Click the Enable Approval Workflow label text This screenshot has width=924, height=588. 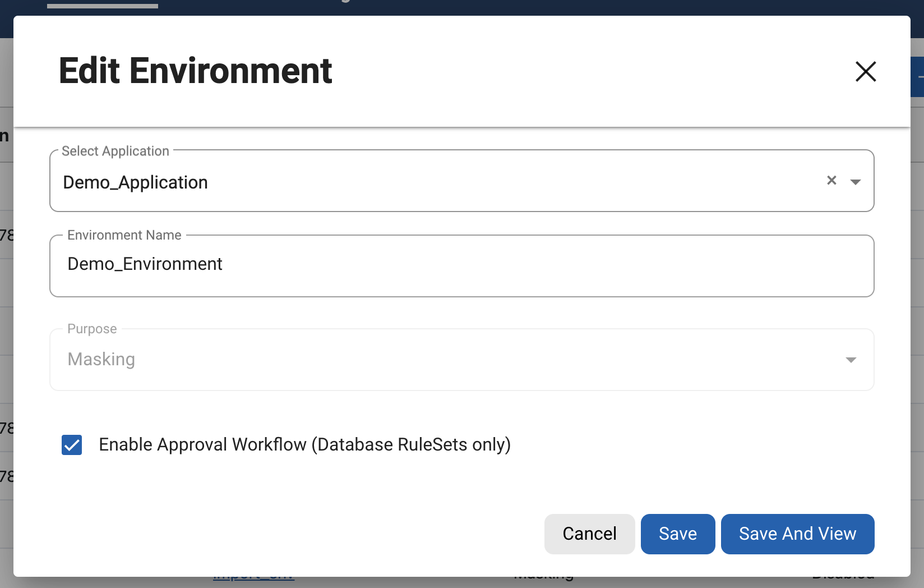click(x=304, y=444)
